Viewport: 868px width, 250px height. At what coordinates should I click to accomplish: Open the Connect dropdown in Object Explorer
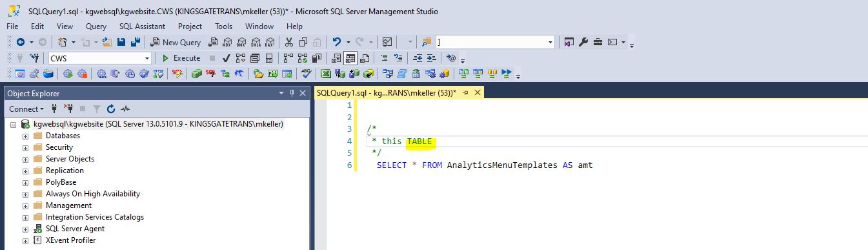coord(26,109)
